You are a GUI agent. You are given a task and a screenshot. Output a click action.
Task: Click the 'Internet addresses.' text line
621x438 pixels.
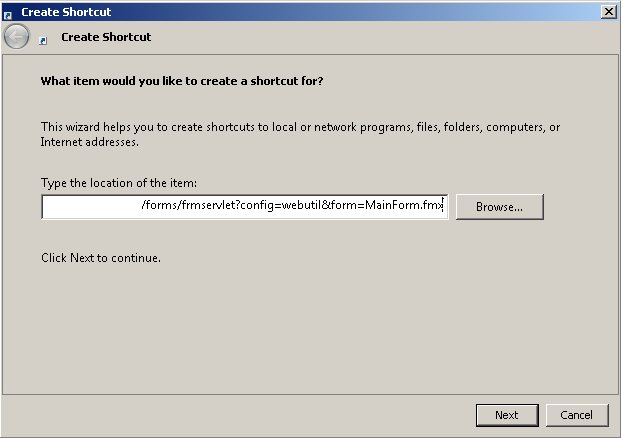click(89, 142)
